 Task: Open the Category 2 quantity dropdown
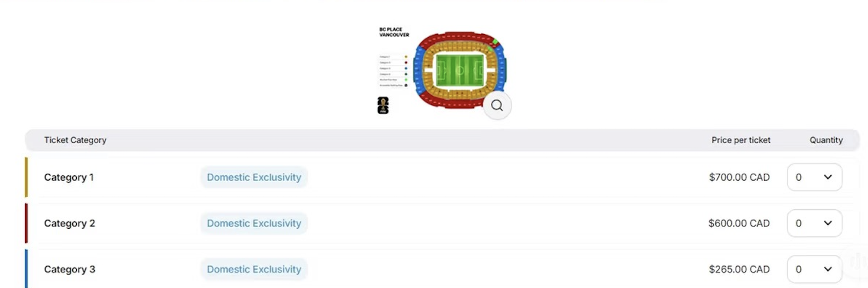[814, 223]
